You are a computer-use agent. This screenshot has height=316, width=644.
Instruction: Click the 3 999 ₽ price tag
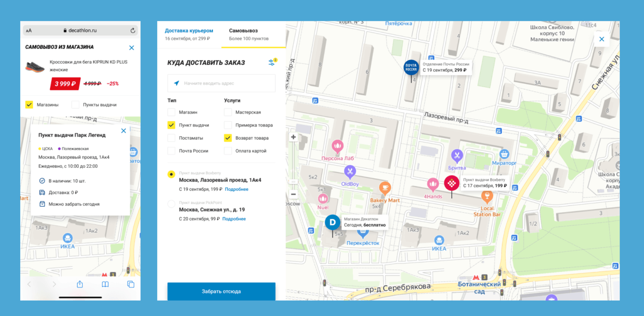(65, 84)
